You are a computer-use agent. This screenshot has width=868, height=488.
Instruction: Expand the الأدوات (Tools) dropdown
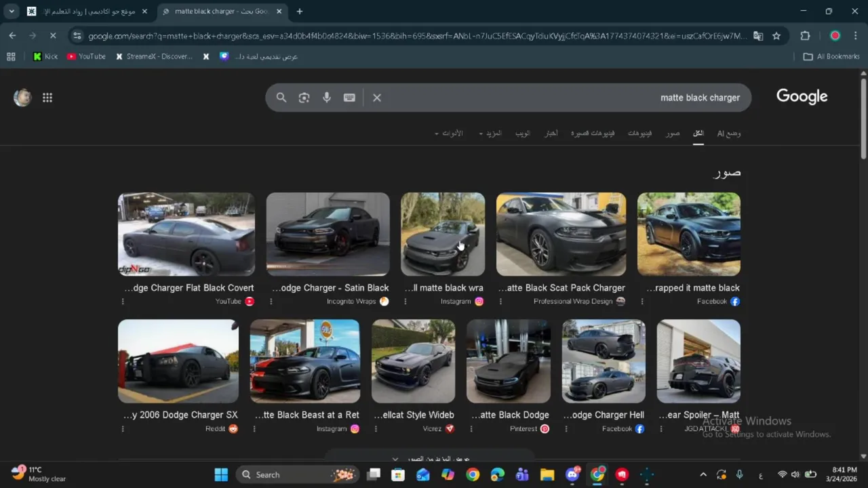[448, 134]
